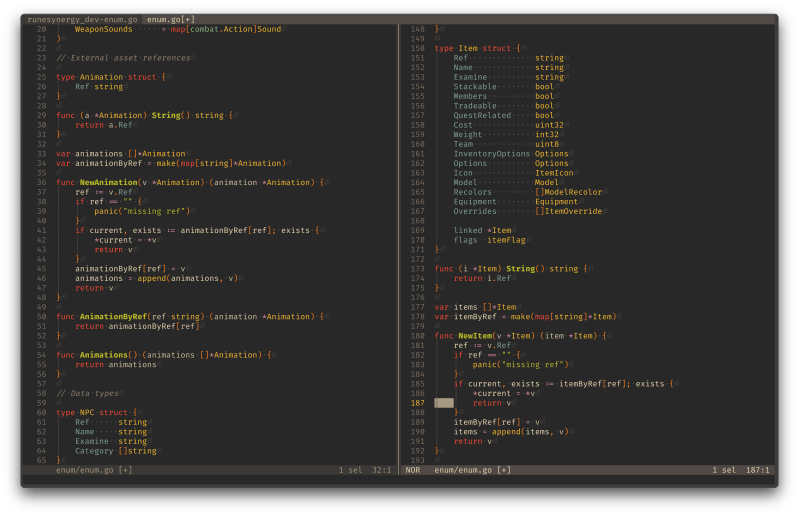Click 'return animations' on line 55
799x515 pixels.
coord(116,365)
